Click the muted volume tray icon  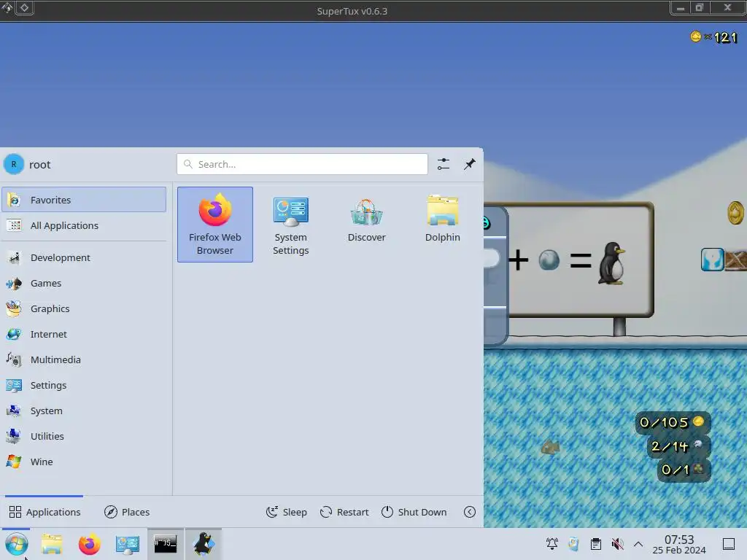click(x=617, y=544)
